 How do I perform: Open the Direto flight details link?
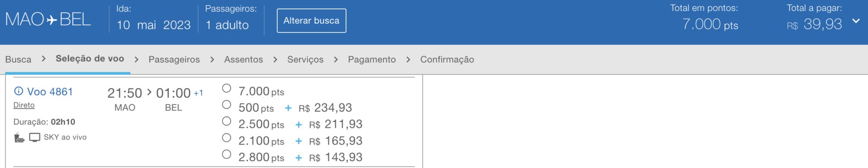[x=24, y=105]
